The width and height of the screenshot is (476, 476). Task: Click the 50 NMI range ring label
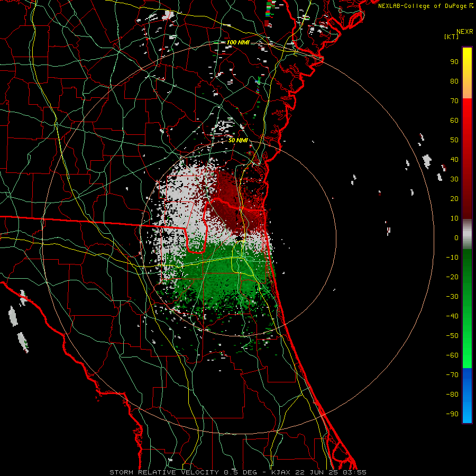pyautogui.click(x=238, y=140)
